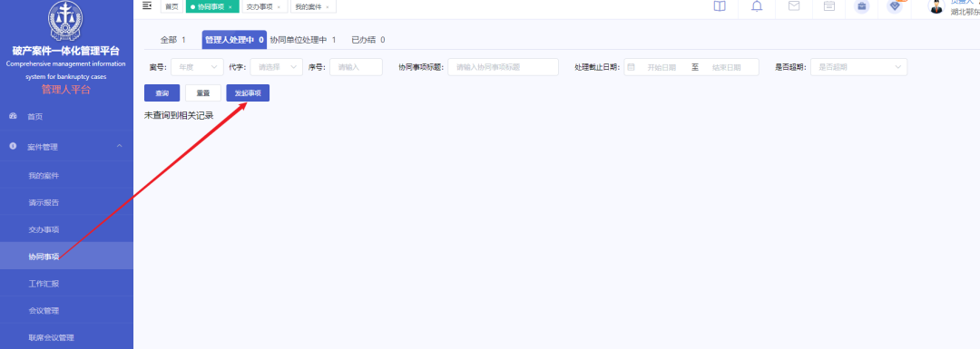Click the 管理人平台 label
The image size is (980, 349).
66,89
